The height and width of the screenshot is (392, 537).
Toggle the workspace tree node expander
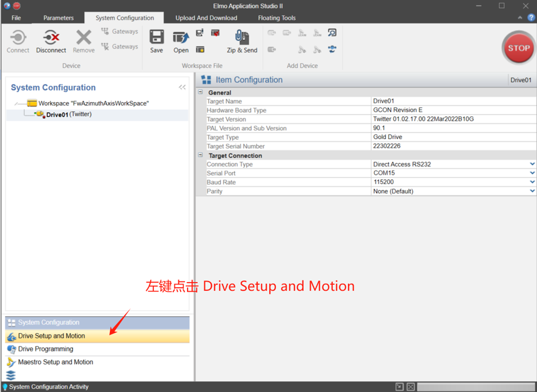16,103
